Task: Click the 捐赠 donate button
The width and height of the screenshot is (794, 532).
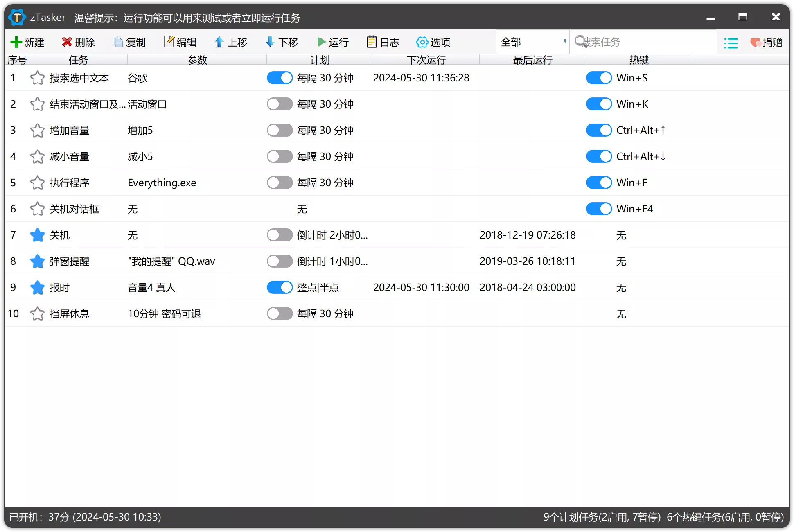Action: pyautogui.click(x=767, y=42)
